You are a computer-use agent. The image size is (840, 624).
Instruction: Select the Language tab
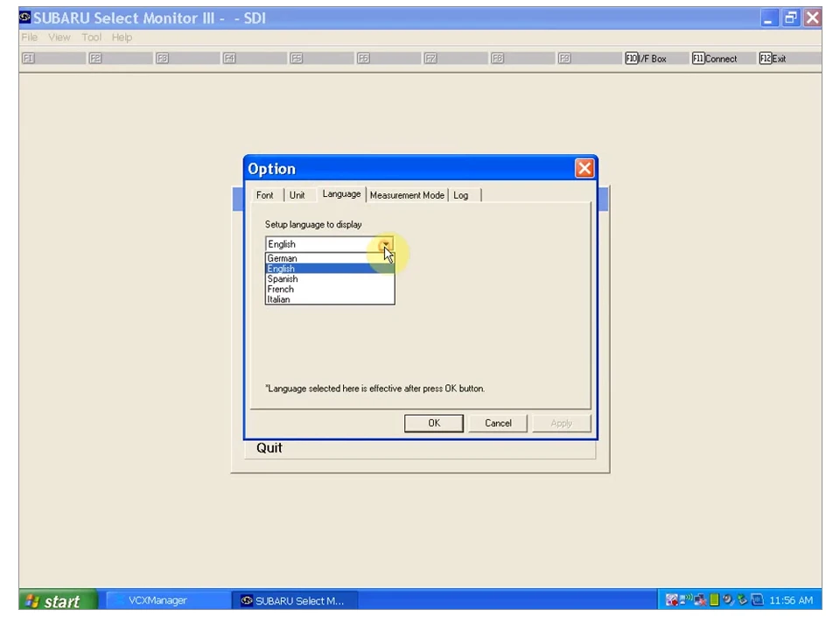pyautogui.click(x=341, y=194)
